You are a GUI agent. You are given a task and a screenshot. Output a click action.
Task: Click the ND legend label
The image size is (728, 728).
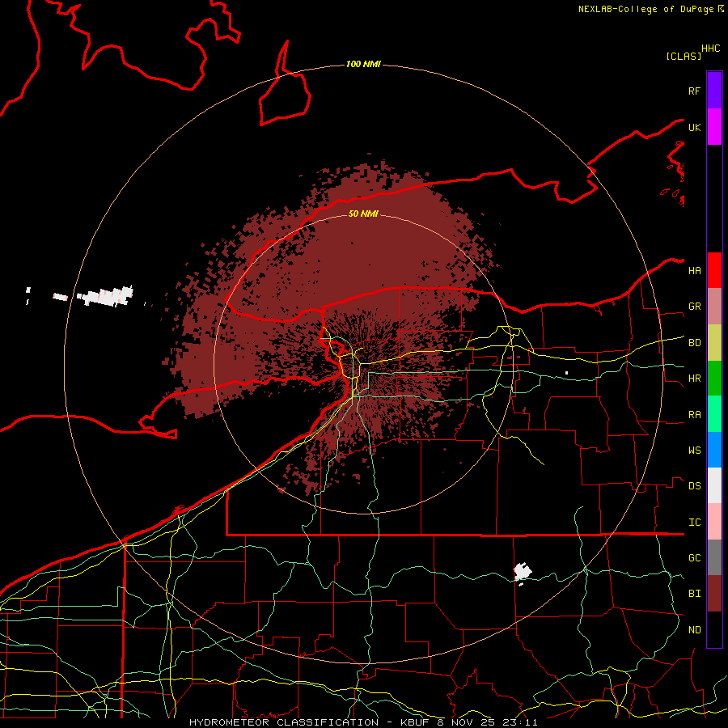[694, 630]
